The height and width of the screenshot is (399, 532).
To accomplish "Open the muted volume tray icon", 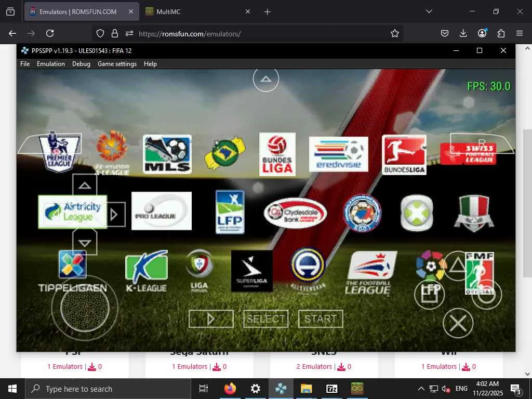I will [446, 389].
